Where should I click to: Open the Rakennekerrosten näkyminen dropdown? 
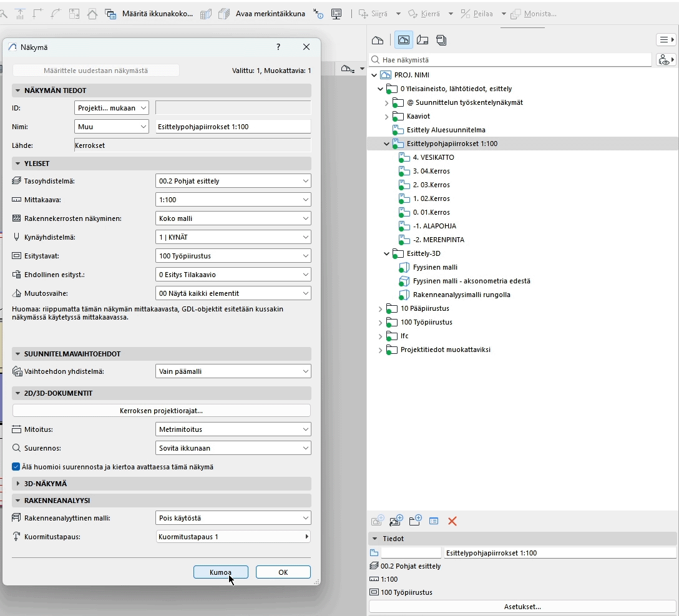[233, 218]
